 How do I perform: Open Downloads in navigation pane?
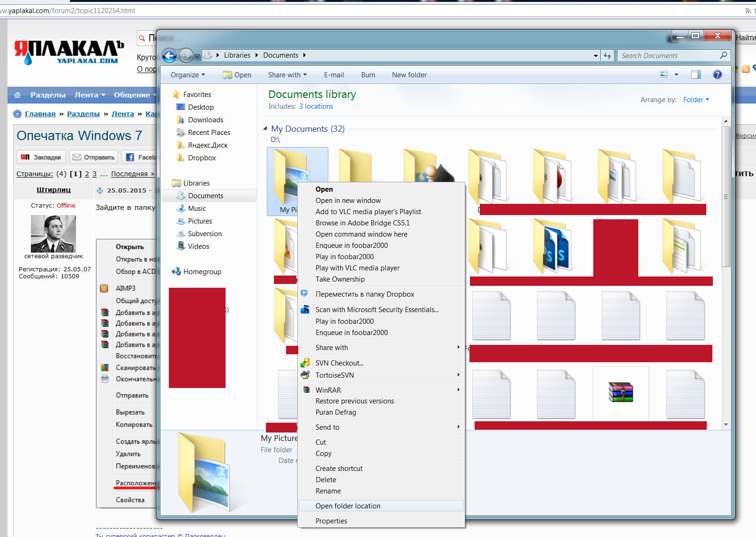(205, 120)
